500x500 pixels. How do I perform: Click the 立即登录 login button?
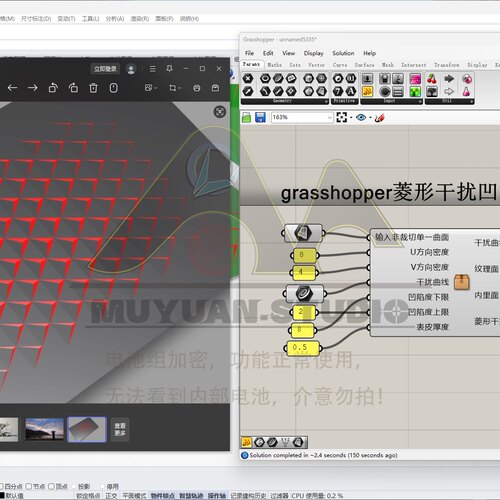click(105, 69)
